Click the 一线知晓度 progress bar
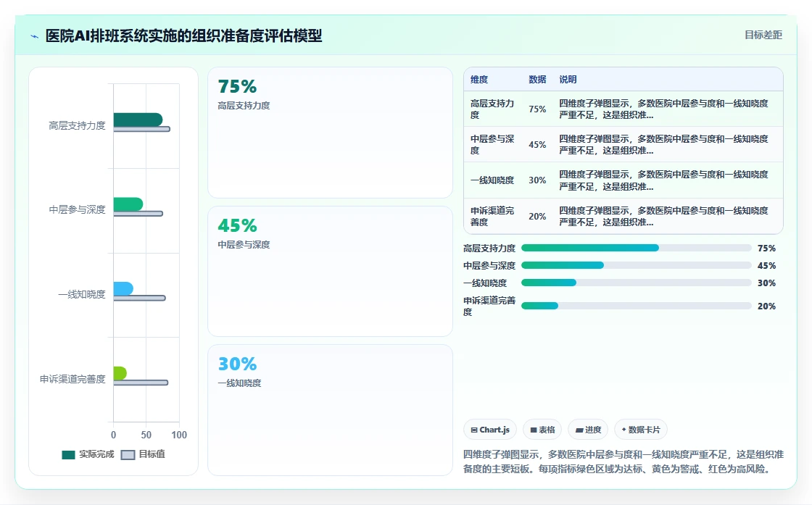812x505 pixels. click(637, 283)
